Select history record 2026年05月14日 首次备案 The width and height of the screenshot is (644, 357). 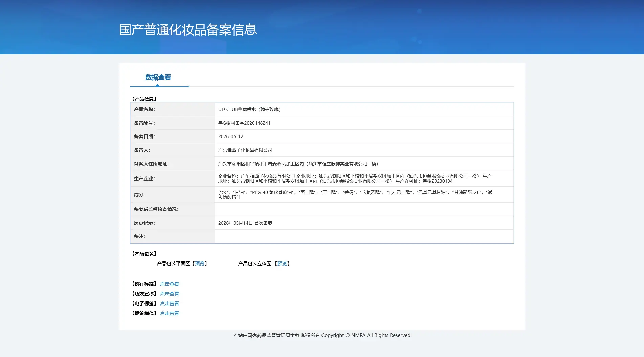pos(245,223)
